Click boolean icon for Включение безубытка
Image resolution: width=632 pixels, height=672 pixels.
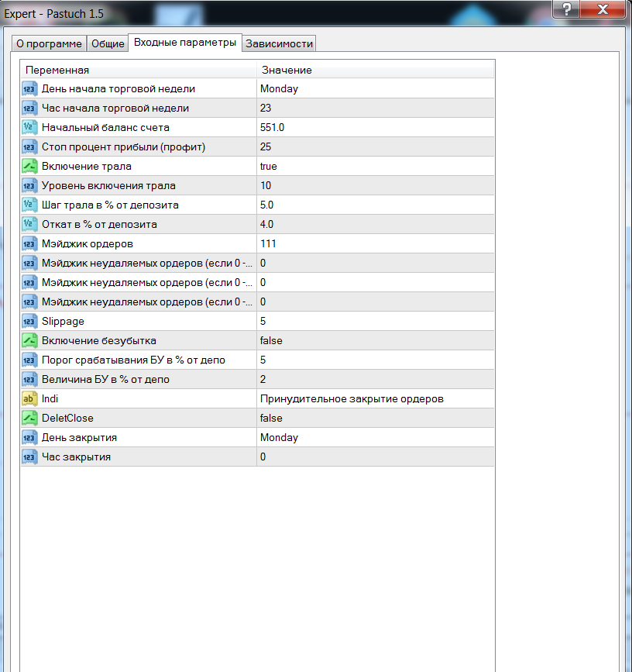coord(29,341)
